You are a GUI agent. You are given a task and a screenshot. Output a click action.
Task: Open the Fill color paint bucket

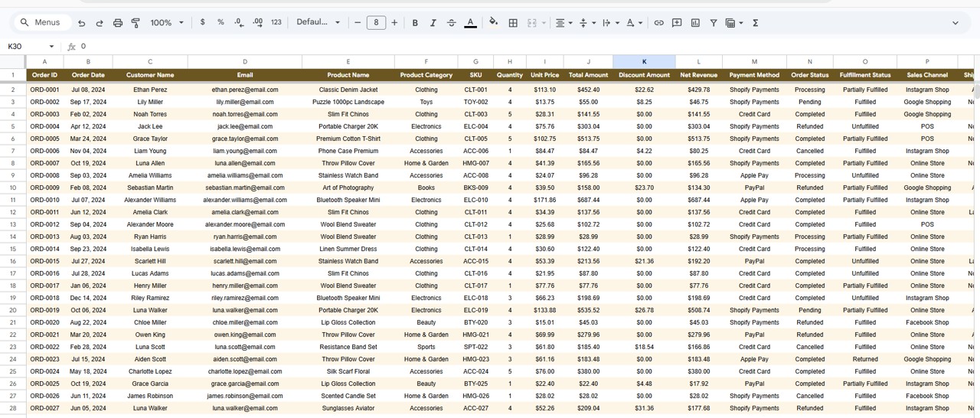493,23
